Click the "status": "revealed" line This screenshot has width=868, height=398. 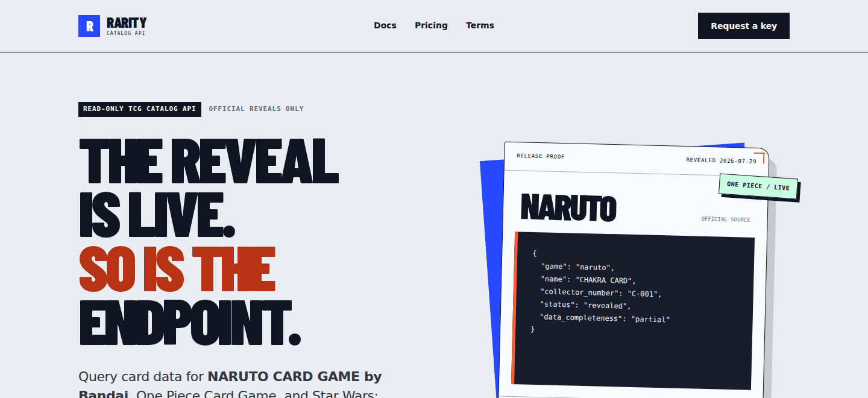point(585,306)
